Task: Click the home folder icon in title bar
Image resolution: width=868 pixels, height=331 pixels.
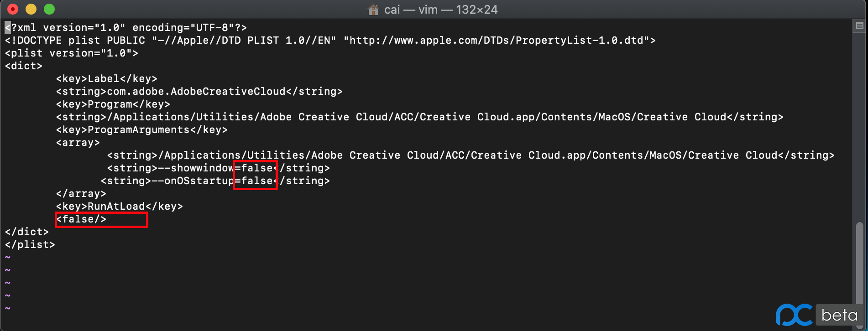Action: 373,10
